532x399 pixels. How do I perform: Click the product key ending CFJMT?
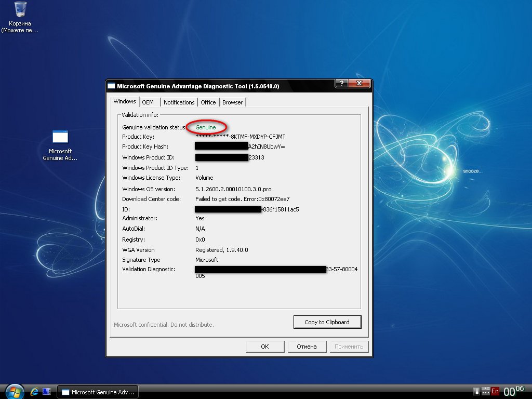point(240,137)
